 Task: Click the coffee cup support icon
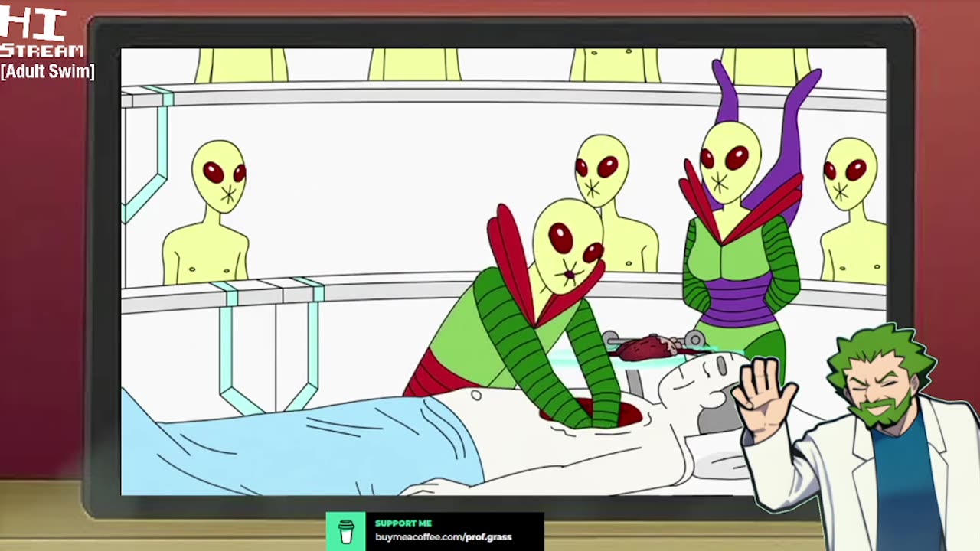(x=346, y=532)
